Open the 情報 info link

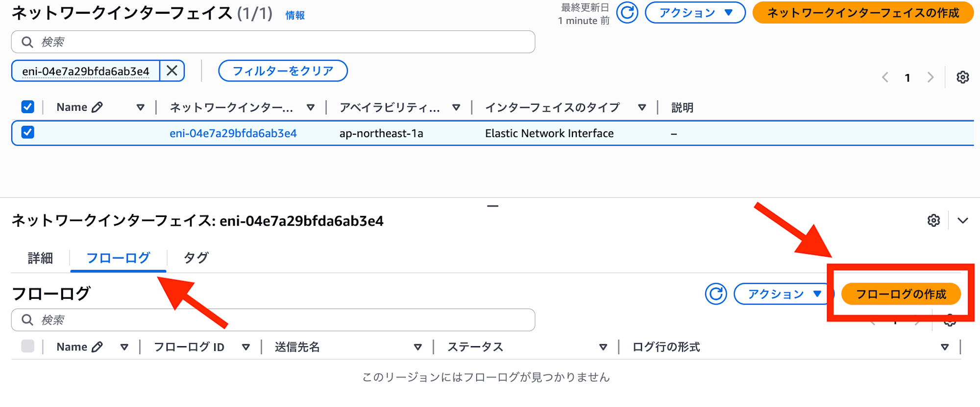(295, 15)
